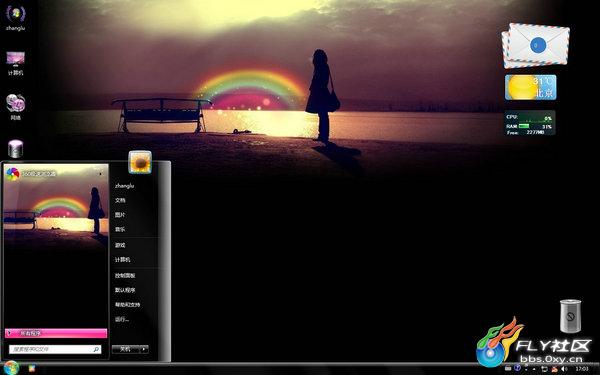Image resolution: width=600 pixels, height=375 pixels.
Task: Click the CPU and RAM meter gadget
Action: point(530,123)
